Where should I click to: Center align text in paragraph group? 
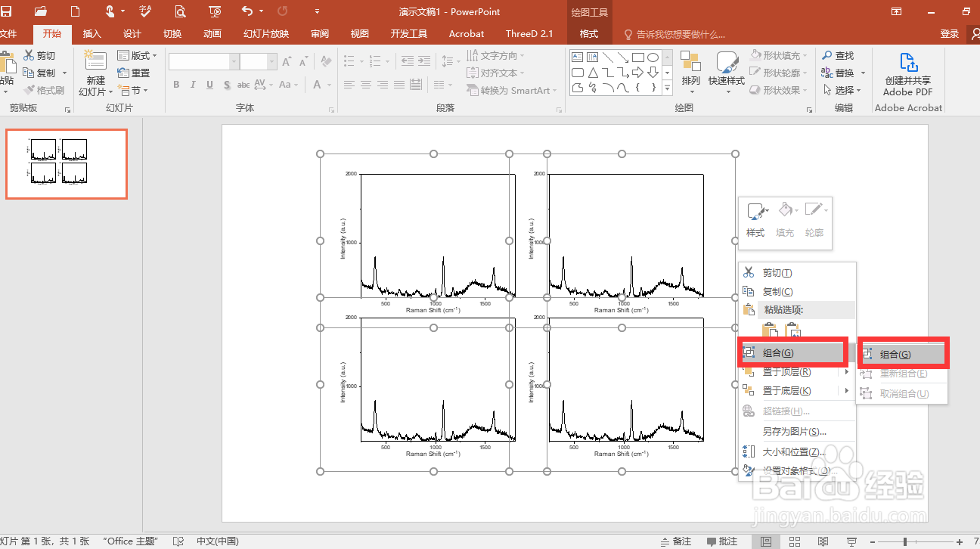point(366,85)
